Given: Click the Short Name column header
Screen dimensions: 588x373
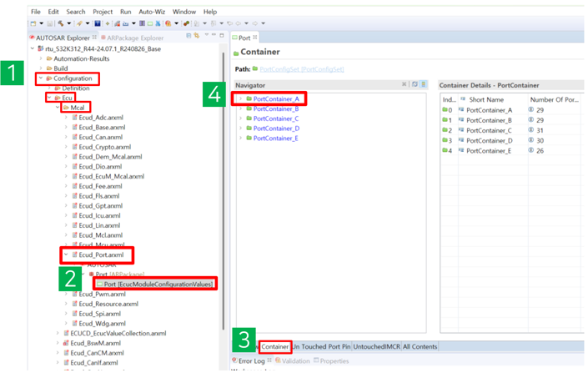Looking at the screenshot, I should point(486,99).
